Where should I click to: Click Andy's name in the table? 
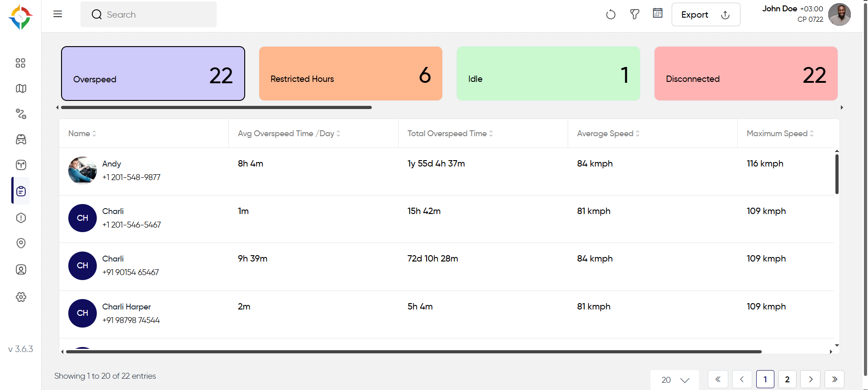pos(111,164)
